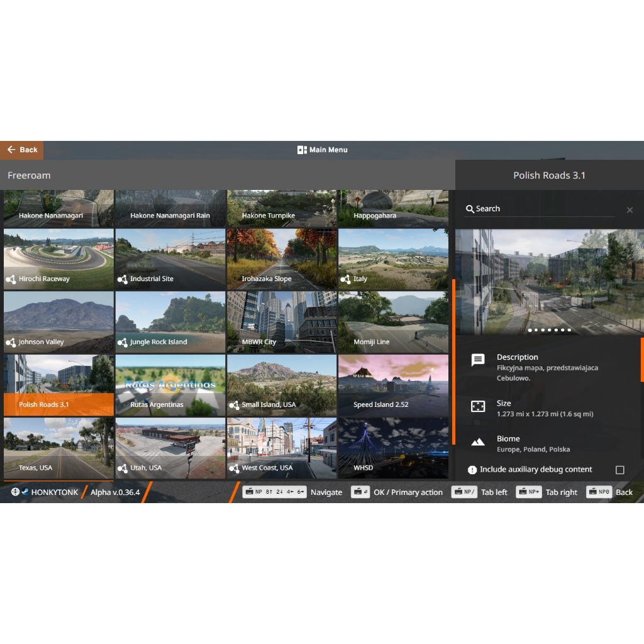644x644 pixels.
Task: Click the globe icon beside HONKYTONK
Action: (x=15, y=492)
